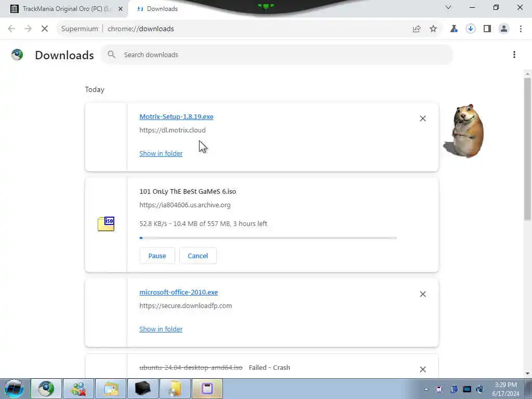Focus the Search downloads field
The height and width of the screenshot is (399, 532).
coord(277,55)
